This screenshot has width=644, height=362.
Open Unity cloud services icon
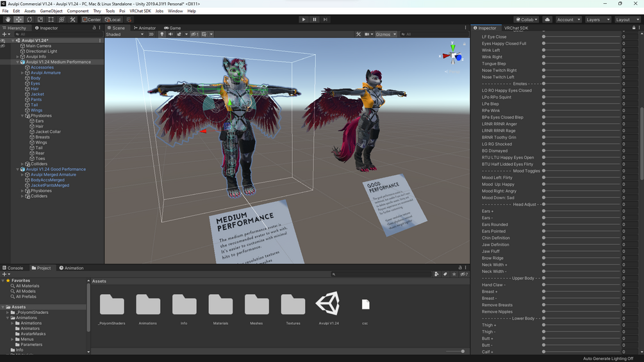[x=547, y=19]
